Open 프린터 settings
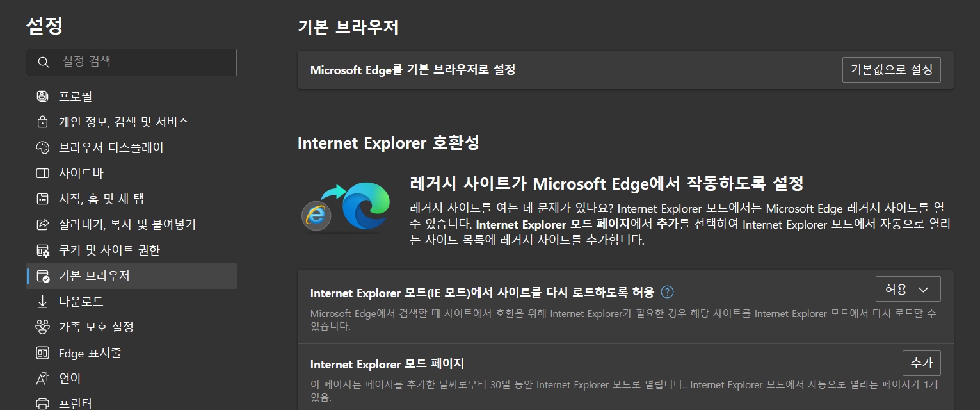 (x=131, y=402)
